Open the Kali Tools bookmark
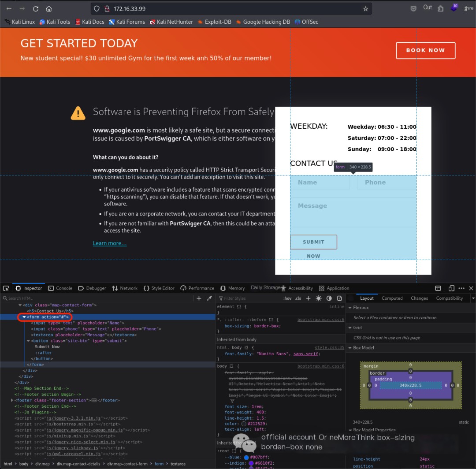 pyautogui.click(x=55, y=22)
